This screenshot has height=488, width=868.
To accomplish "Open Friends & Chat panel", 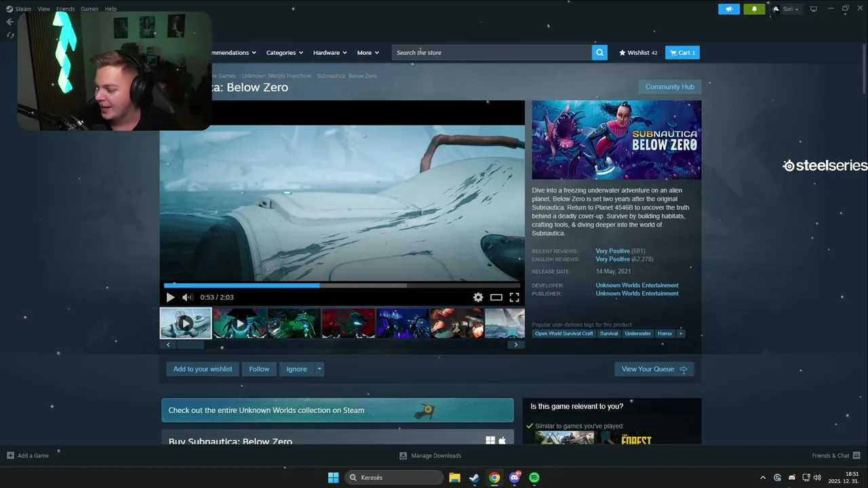I will pos(836,455).
